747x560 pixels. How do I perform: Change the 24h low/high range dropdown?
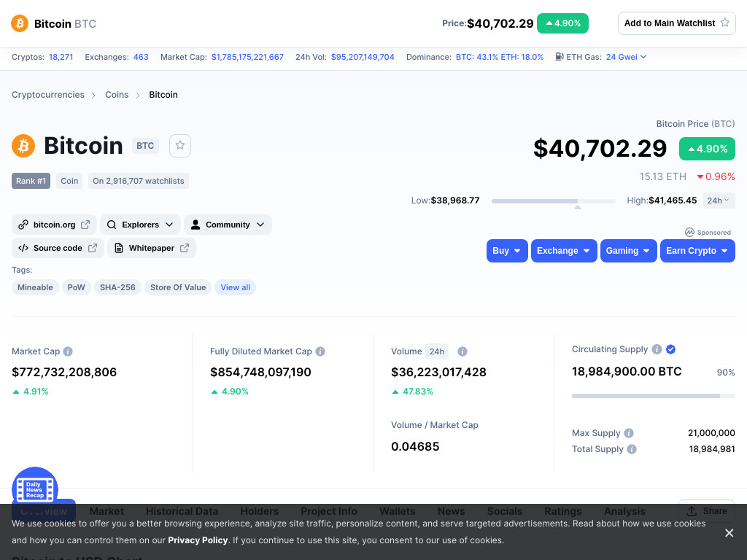[x=719, y=201]
